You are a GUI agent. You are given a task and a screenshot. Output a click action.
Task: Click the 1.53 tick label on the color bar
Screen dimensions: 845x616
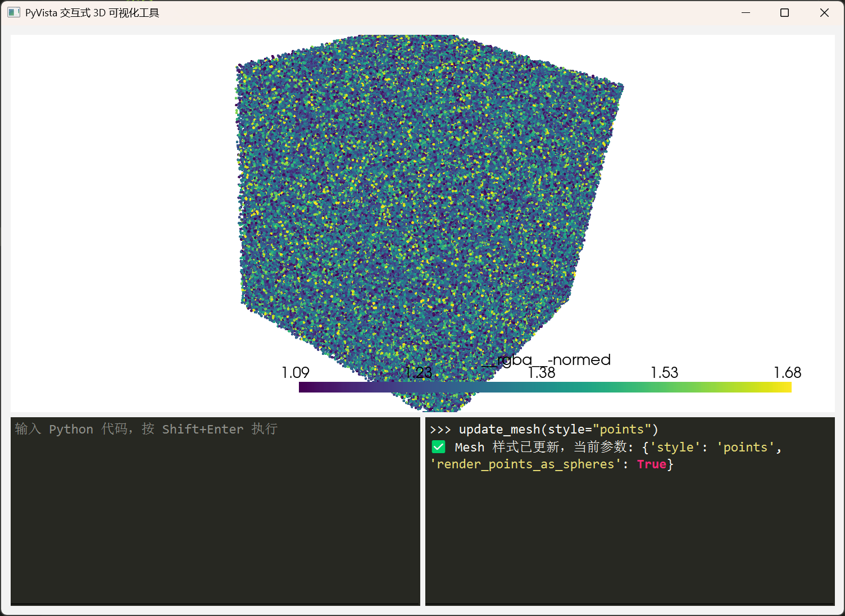(x=664, y=372)
